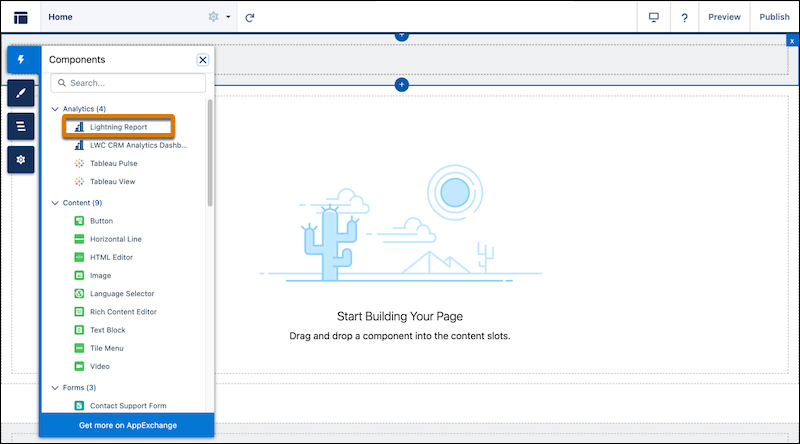Refresh the page with the reload icon
Viewport: 800px width, 444px height.
249,18
